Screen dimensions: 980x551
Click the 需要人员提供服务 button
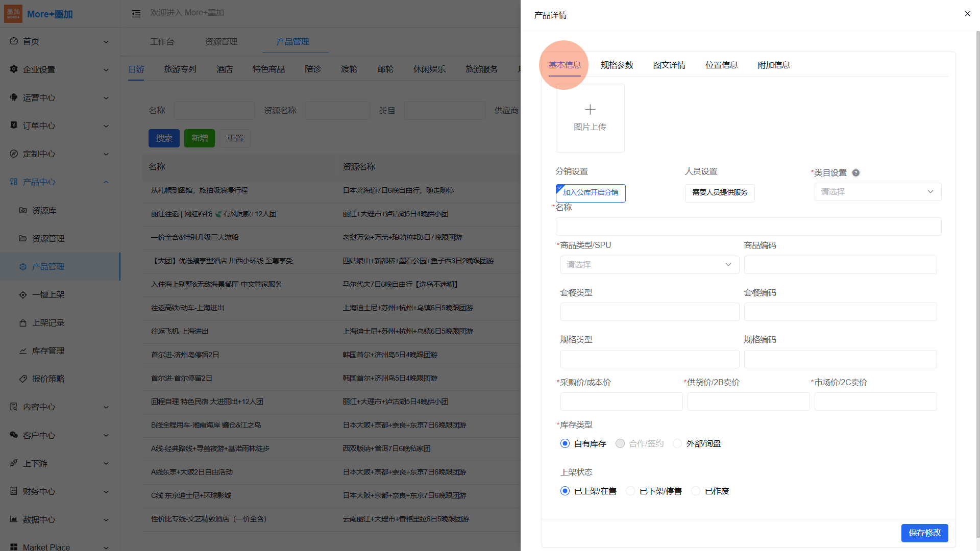pos(719,193)
